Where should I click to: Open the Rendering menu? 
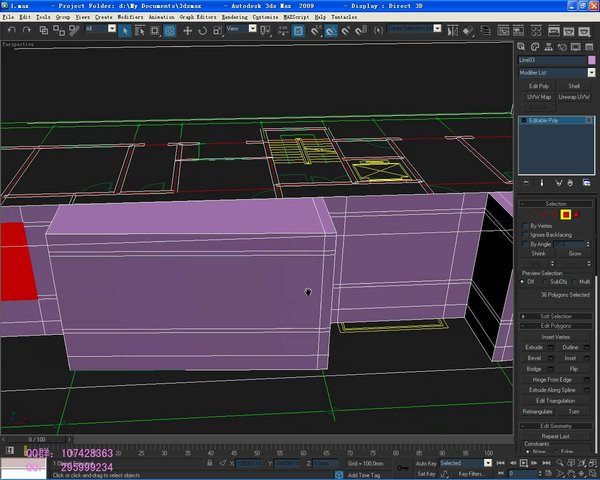235,17
